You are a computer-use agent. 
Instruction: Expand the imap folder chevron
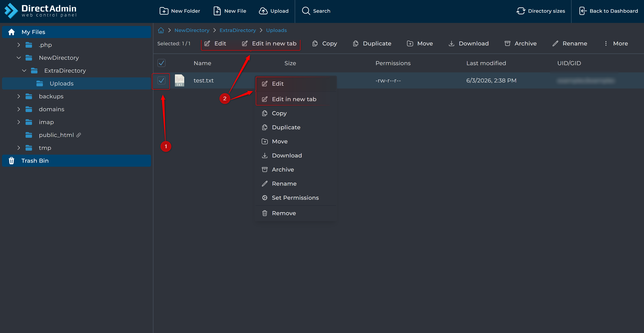(19, 122)
